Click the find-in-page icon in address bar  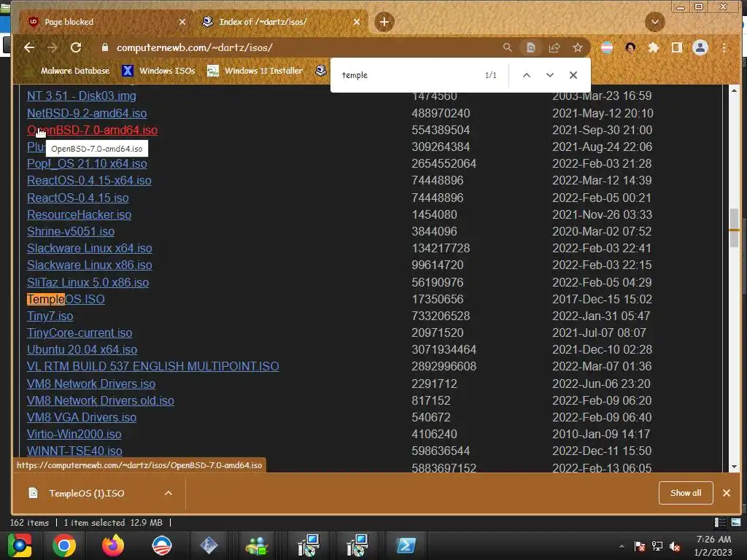[x=531, y=47]
